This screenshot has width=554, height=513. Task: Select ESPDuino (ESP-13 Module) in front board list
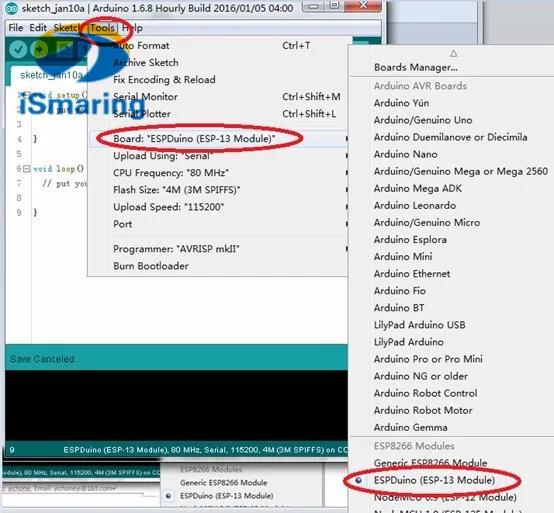click(x=434, y=480)
